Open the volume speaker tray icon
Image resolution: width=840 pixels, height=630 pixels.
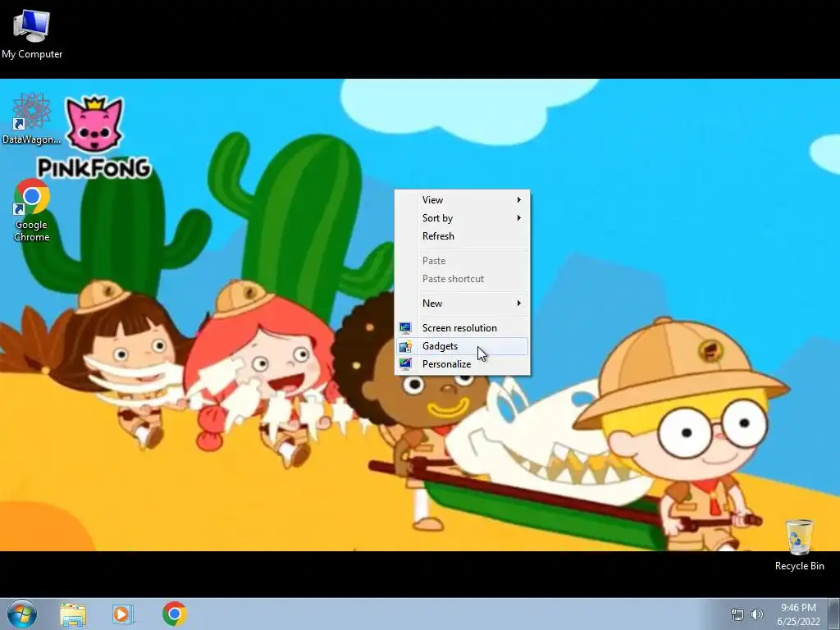(757, 614)
